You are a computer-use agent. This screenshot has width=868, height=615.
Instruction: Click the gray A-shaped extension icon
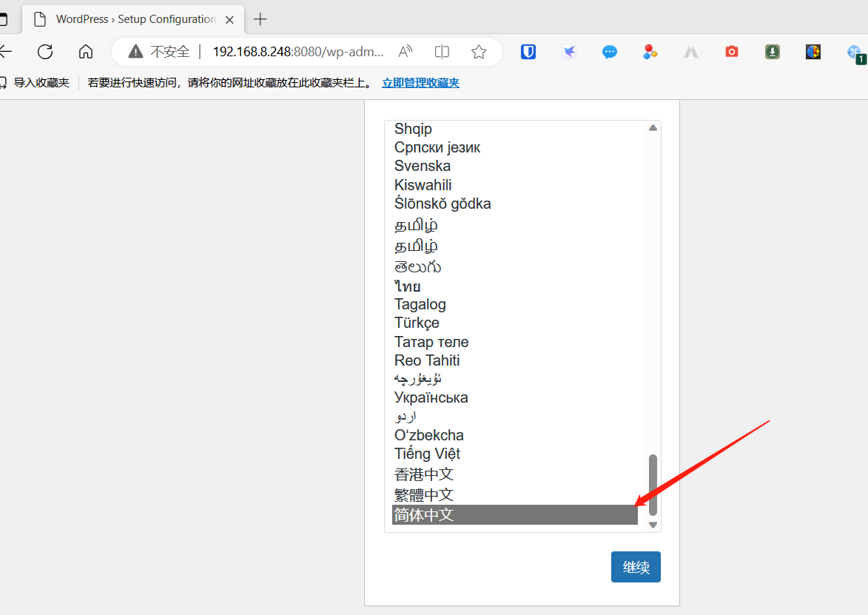click(x=691, y=52)
